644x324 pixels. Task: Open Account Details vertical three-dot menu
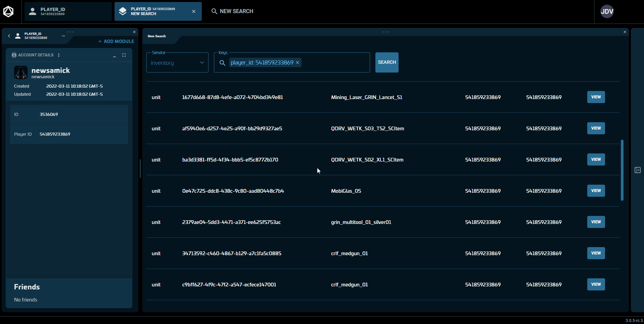[x=59, y=55]
